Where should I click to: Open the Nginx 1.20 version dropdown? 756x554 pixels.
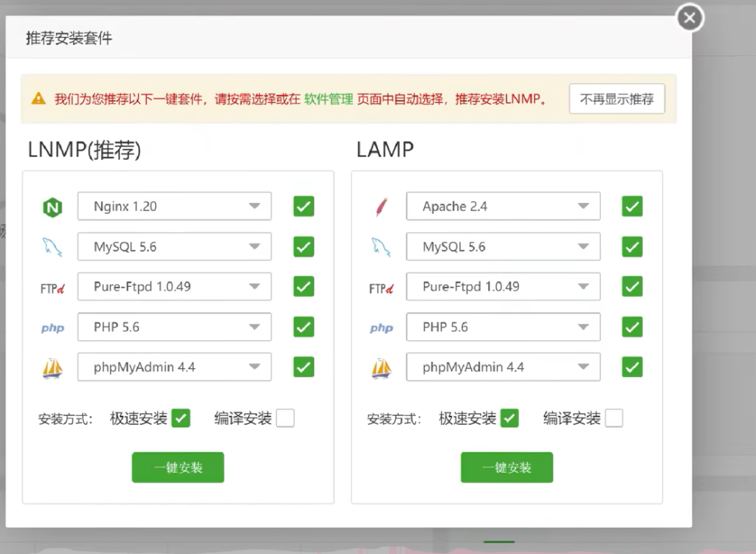tap(174, 207)
